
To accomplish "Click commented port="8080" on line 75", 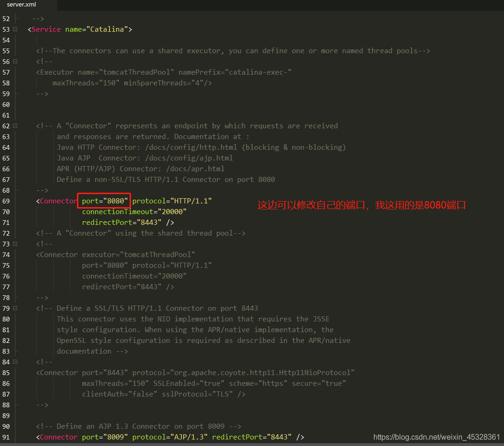I will pyautogui.click(x=105, y=265).
